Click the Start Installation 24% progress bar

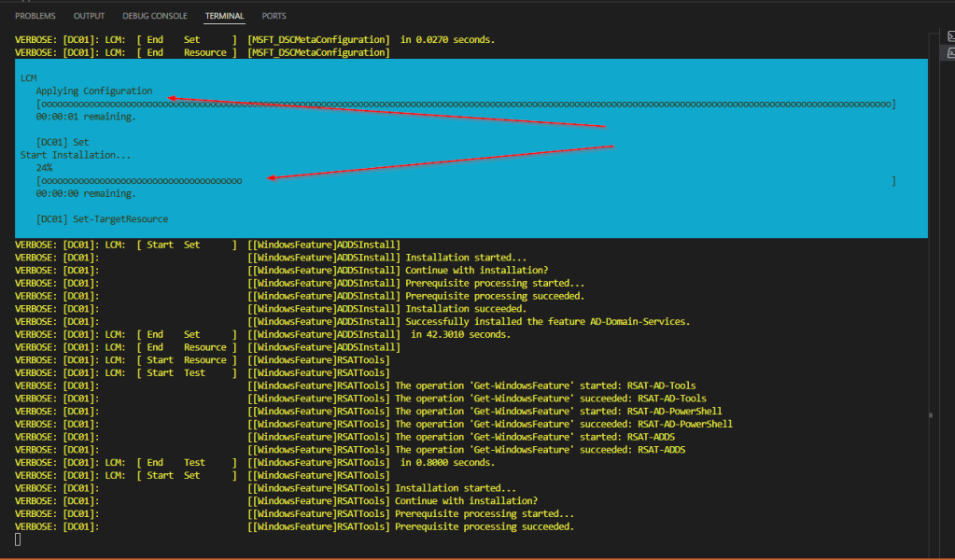tap(140, 181)
